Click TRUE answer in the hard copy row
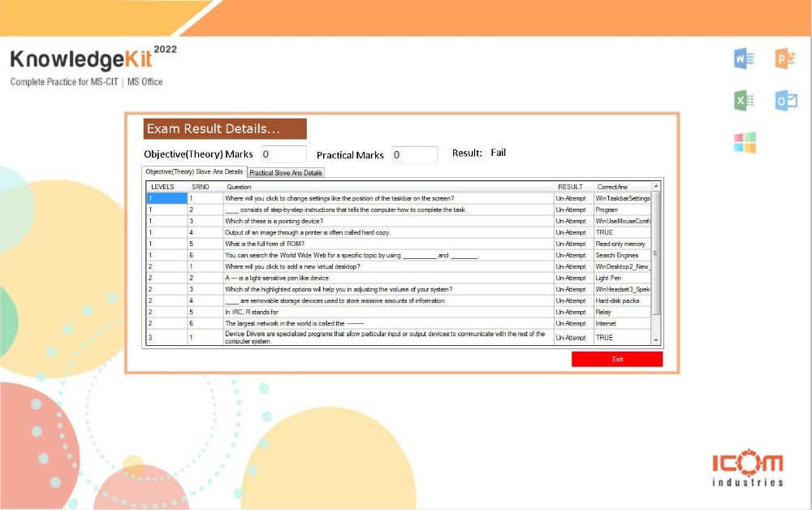 click(x=623, y=232)
